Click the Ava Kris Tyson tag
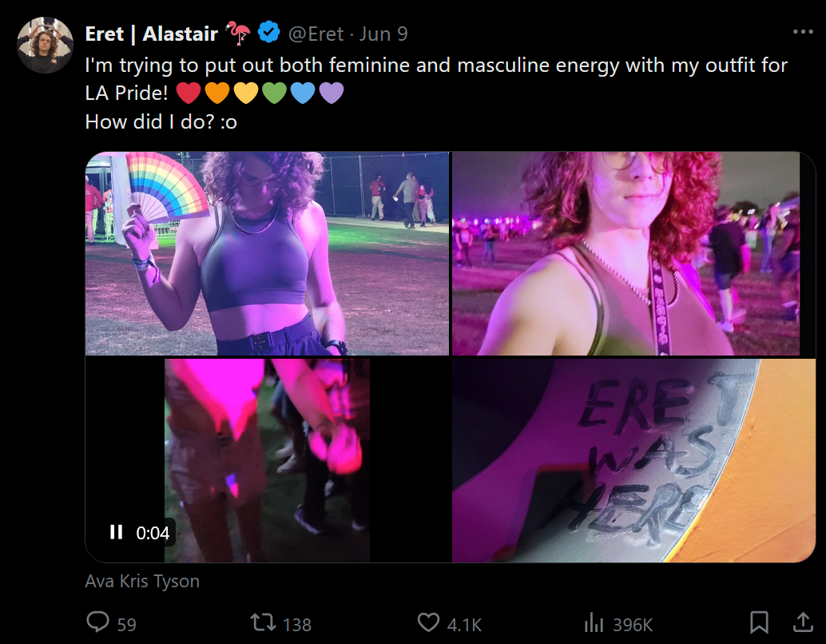 pos(142,582)
